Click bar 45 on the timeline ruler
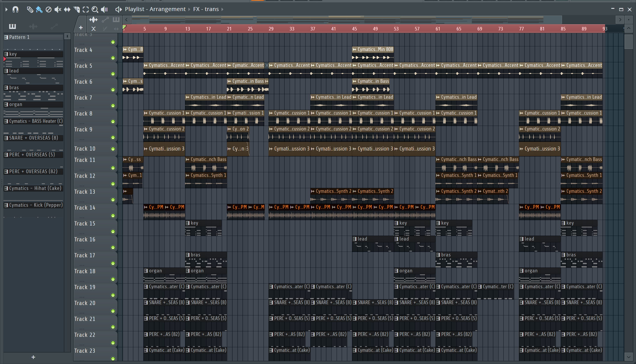The height and width of the screenshot is (364, 636). (x=354, y=29)
